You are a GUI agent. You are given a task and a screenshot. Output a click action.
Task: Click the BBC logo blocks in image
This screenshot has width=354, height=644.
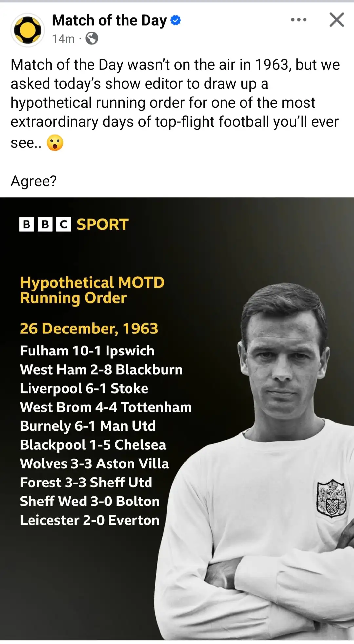coord(45,225)
